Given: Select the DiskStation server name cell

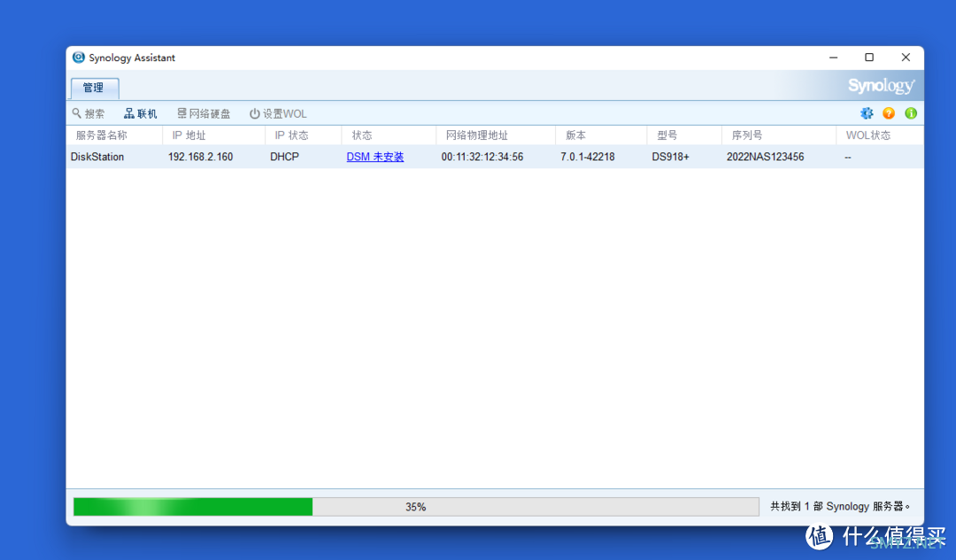Looking at the screenshot, I should 97,157.
